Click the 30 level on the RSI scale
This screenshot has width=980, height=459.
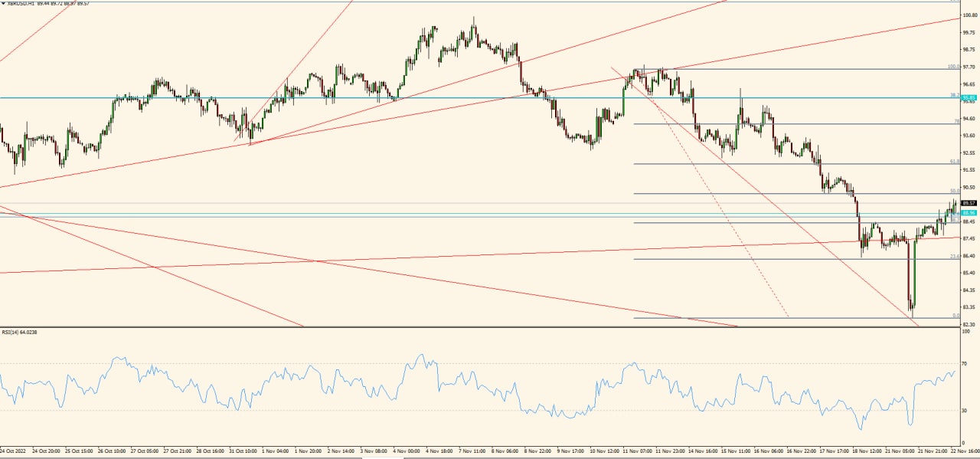[965, 411]
